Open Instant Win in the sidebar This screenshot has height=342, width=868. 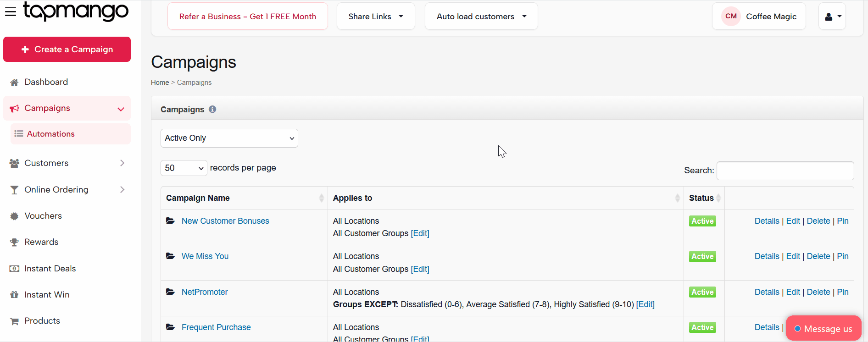[x=47, y=295]
